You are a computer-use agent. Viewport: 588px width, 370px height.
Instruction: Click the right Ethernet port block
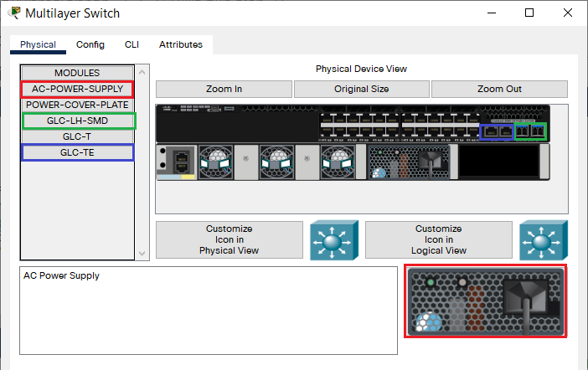pos(441,126)
